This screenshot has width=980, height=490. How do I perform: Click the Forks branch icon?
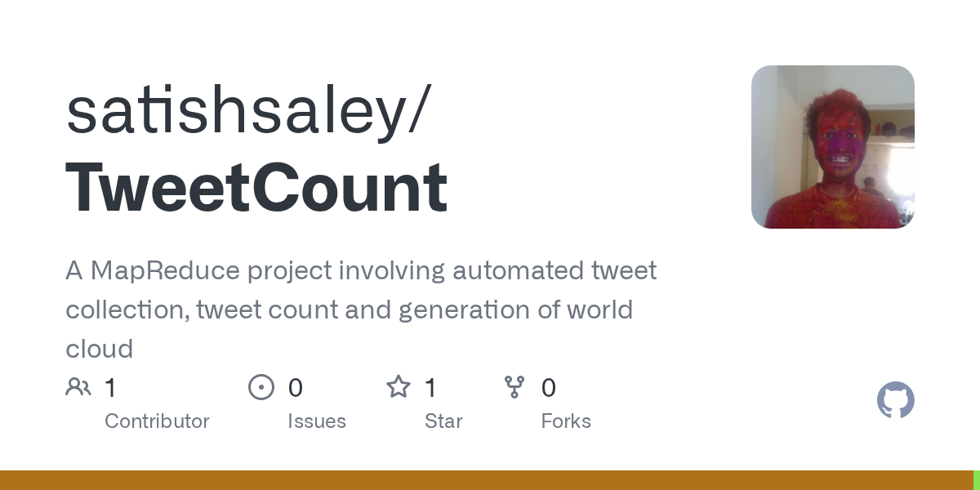pos(514,387)
